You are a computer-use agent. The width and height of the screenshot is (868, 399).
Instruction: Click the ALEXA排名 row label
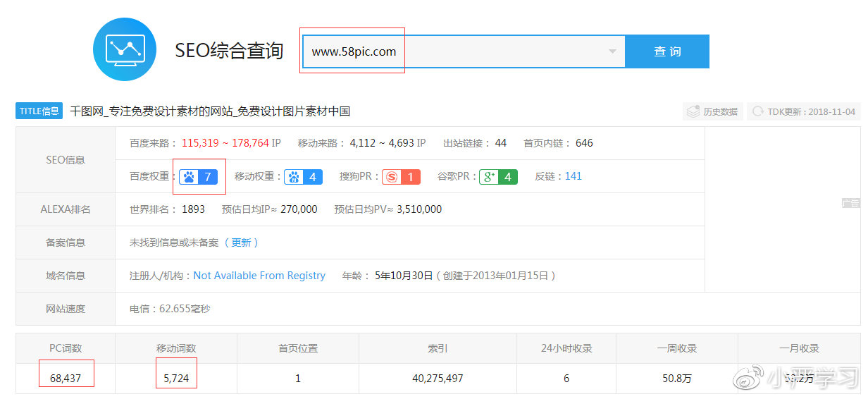click(x=66, y=209)
